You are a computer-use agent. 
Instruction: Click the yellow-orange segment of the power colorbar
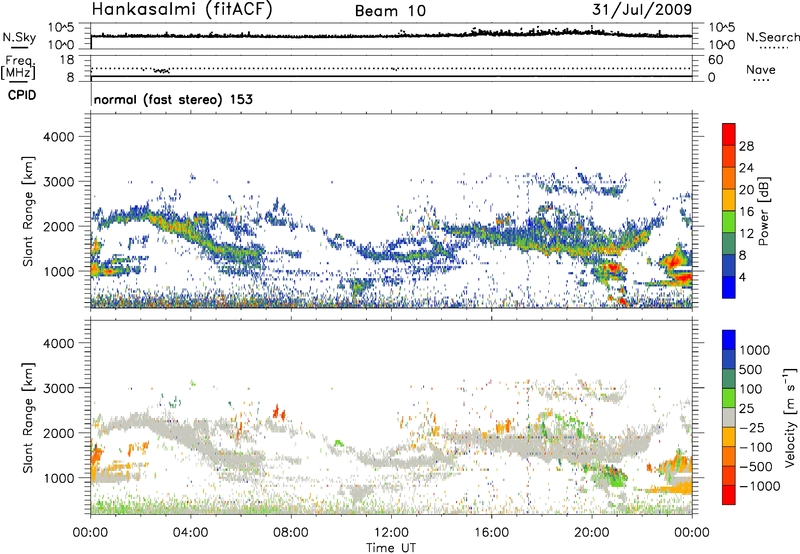pos(729,199)
